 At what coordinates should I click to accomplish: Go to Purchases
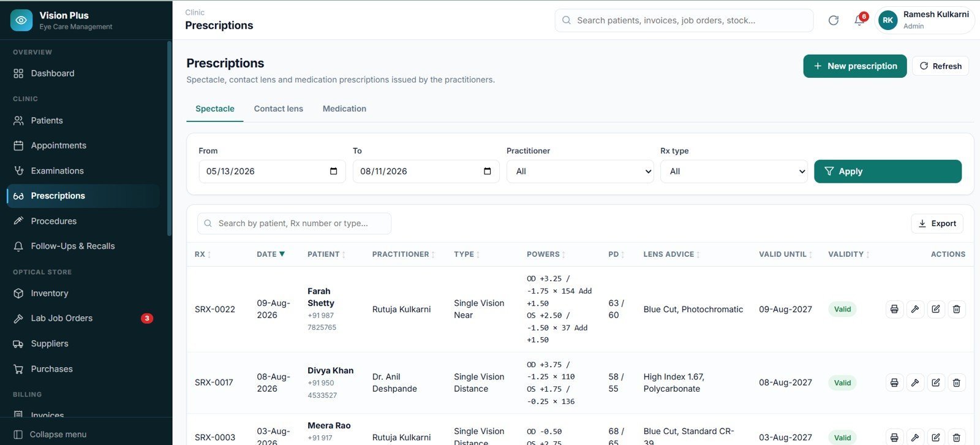[x=83, y=369]
